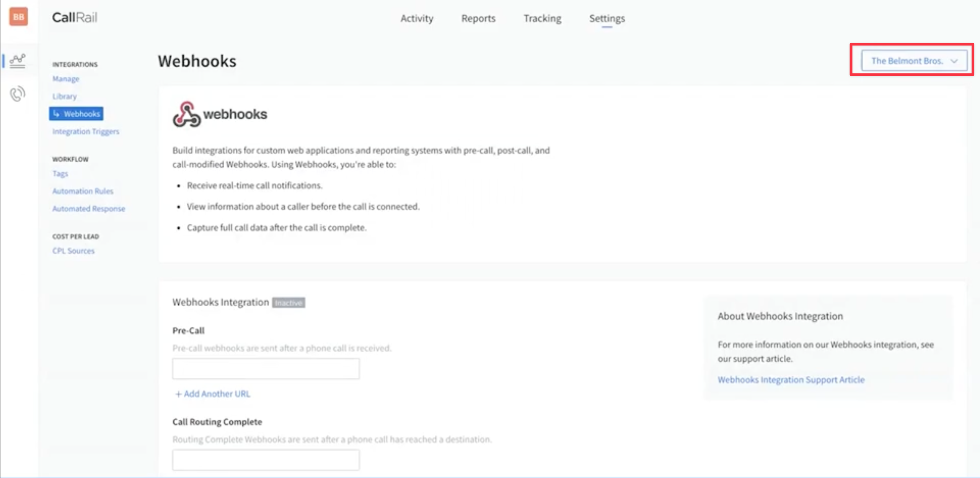Viewport: 980px width, 478px height.
Task: Go to Automation Rules
Action: pos(83,191)
